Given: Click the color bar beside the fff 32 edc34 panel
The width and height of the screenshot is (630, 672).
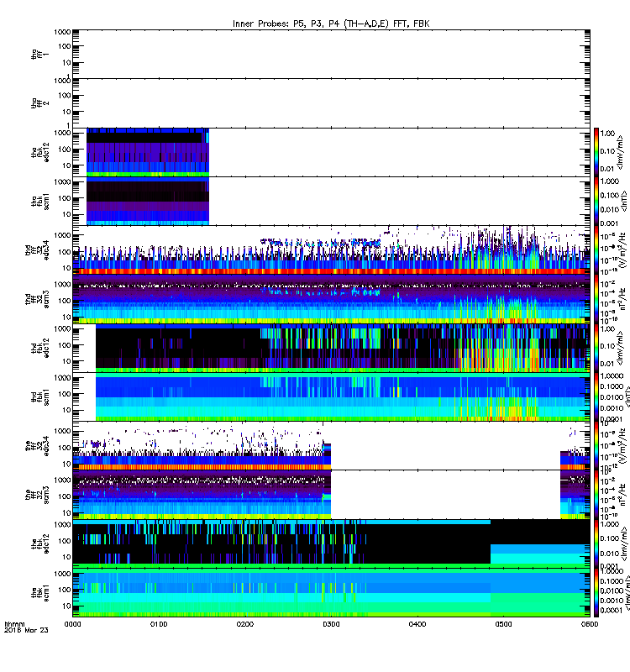Looking at the screenshot, I should click(596, 445).
